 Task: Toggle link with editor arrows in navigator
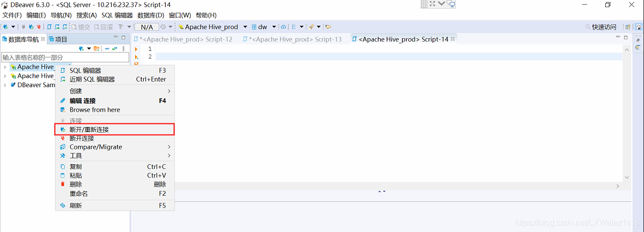pyautogui.click(x=115, y=48)
